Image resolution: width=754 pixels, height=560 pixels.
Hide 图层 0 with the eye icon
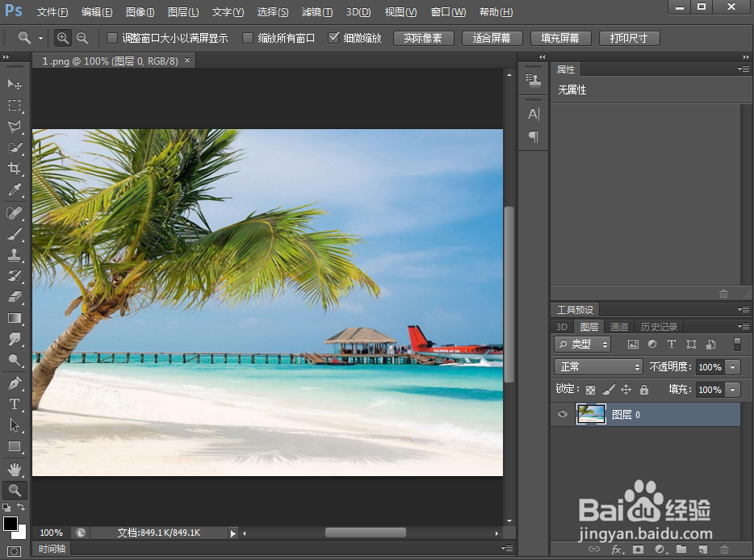click(562, 415)
